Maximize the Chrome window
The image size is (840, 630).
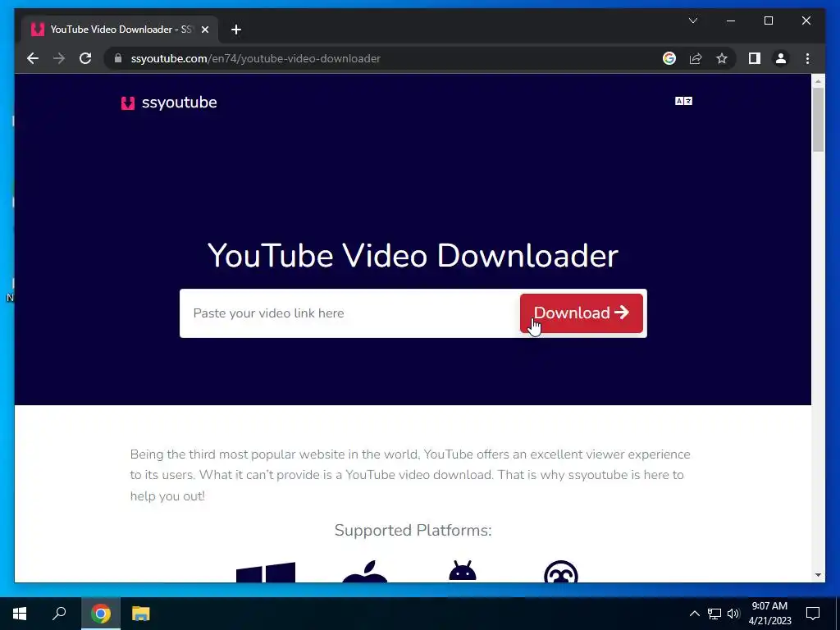click(768, 21)
